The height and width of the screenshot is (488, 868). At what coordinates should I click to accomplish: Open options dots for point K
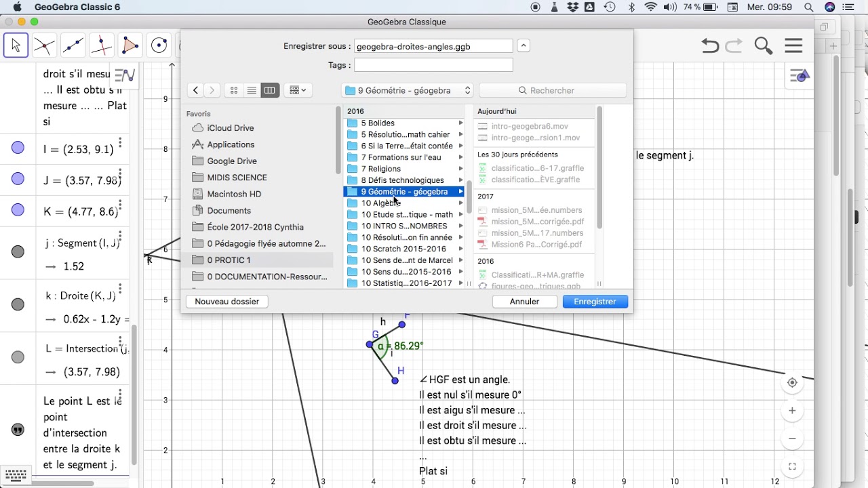tap(120, 205)
